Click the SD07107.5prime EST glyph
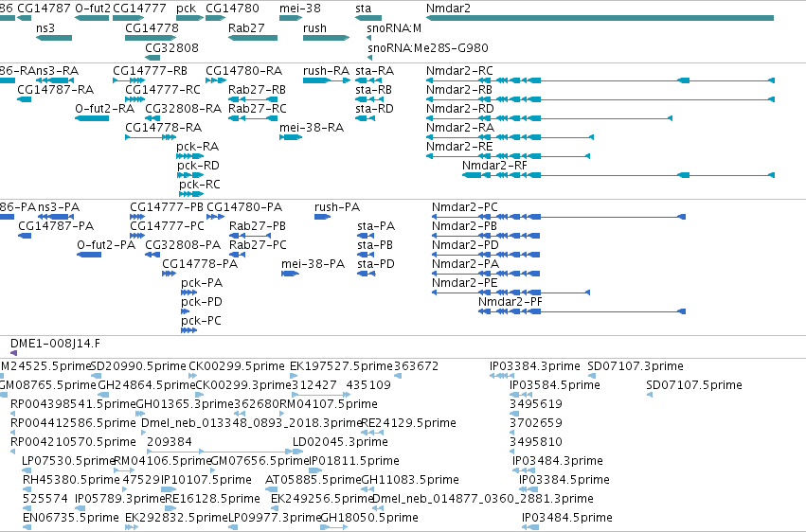This screenshot has height=532, width=806. (650, 395)
